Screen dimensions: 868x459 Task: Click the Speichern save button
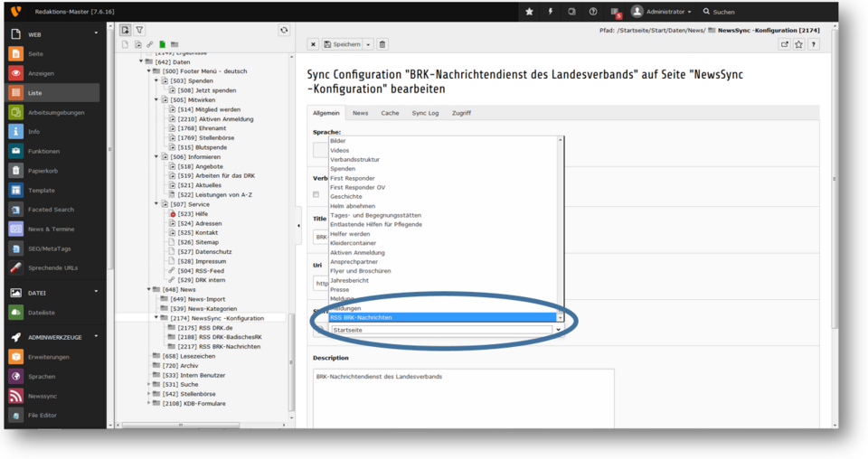[x=343, y=44]
